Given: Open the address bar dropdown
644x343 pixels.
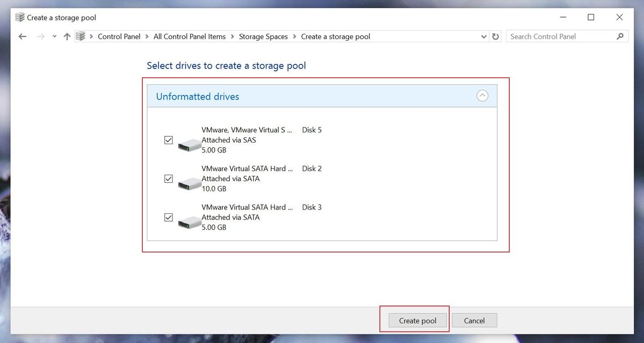Looking at the screenshot, I should coord(484,36).
